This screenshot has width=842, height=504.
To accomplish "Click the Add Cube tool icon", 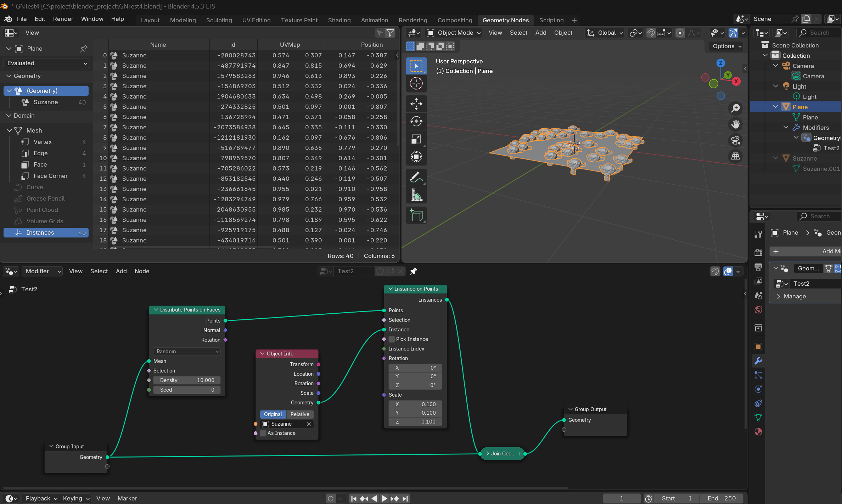I will [416, 215].
